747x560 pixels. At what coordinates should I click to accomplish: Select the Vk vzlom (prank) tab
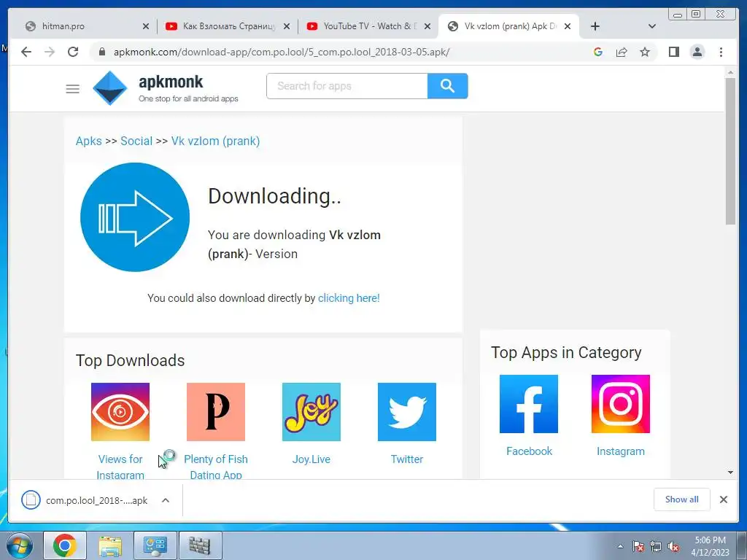coord(510,26)
